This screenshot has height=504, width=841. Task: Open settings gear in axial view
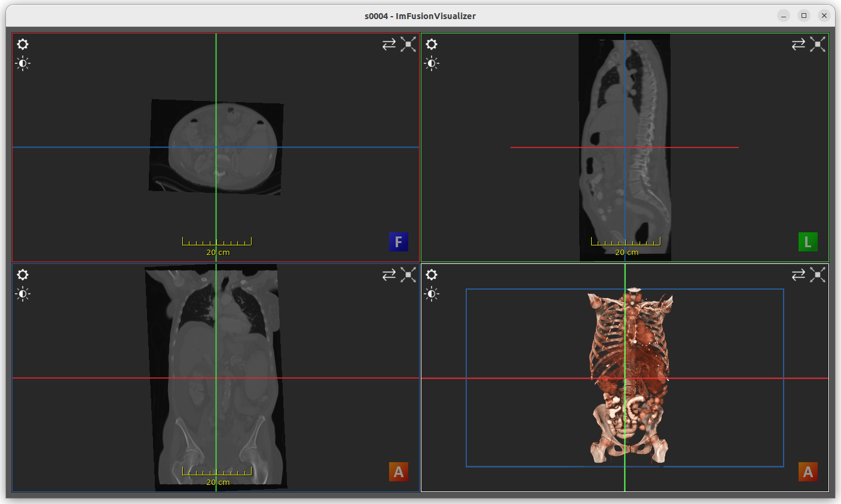(23, 44)
